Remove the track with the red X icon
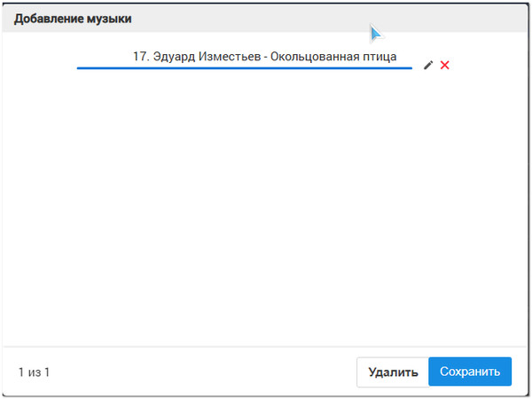This screenshot has width=532, height=399. [x=444, y=65]
